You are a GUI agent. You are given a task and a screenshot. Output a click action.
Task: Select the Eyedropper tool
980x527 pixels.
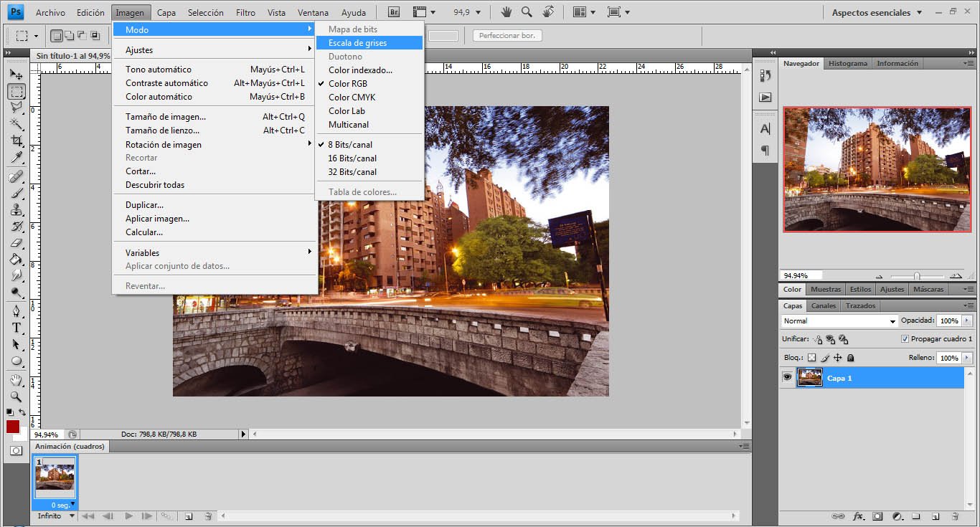pyautogui.click(x=16, y=158)
